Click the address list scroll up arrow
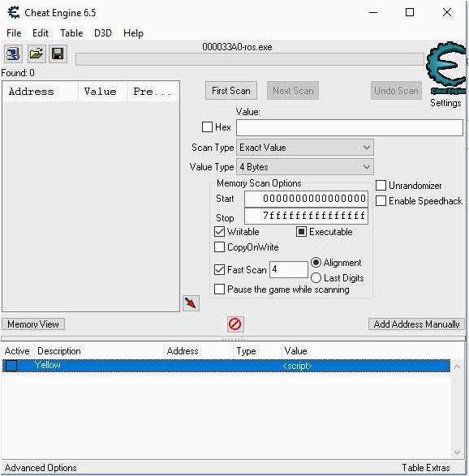The image size is (469, 476). pyautogui.click(x=457, y=367)
